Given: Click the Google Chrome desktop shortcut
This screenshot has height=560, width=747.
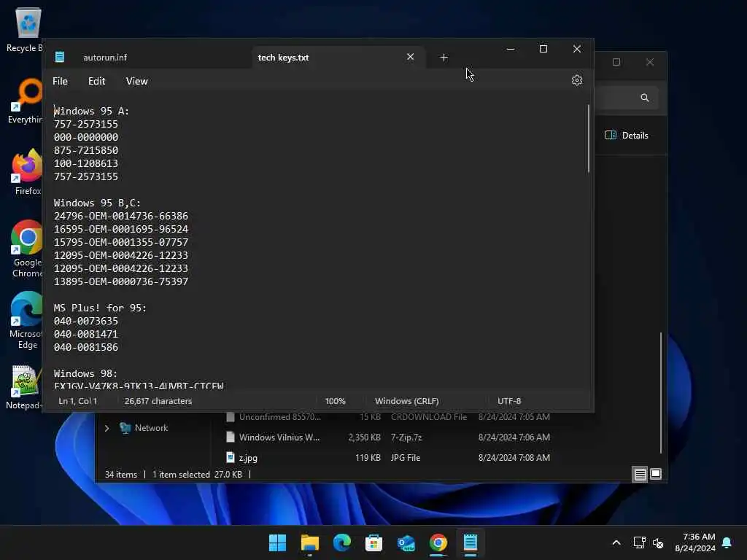Looking at the screenshot, I should tap(27, 249).
